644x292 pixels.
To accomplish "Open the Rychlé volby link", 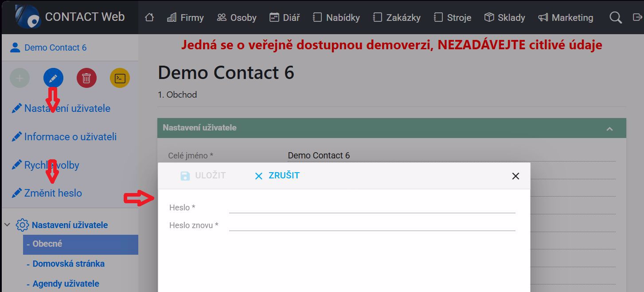I will tap(46, 165).
